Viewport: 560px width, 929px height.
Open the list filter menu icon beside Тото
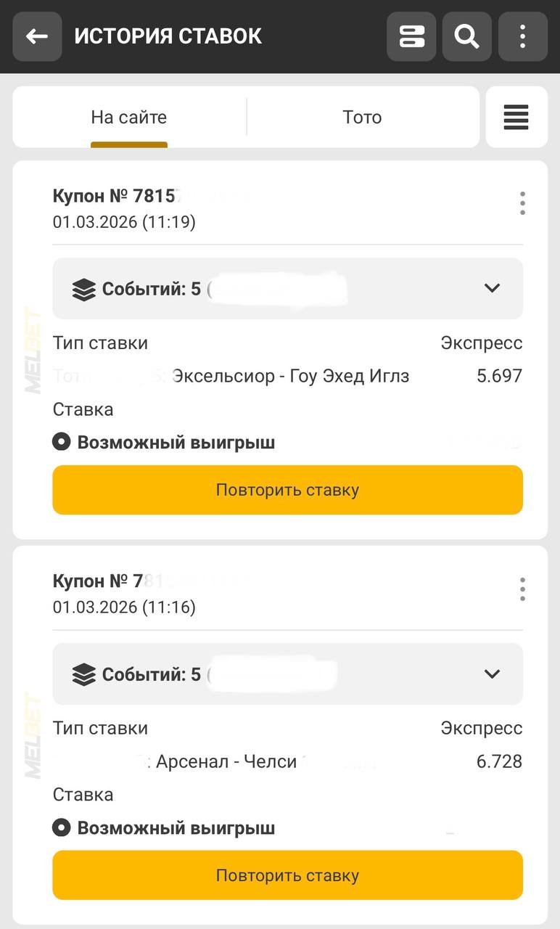coord(516,118)
